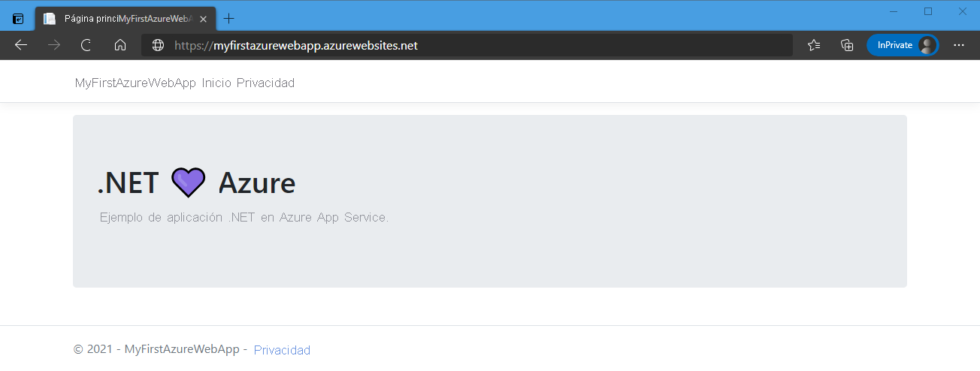Reload the page with refresh icon

(86, 45)
